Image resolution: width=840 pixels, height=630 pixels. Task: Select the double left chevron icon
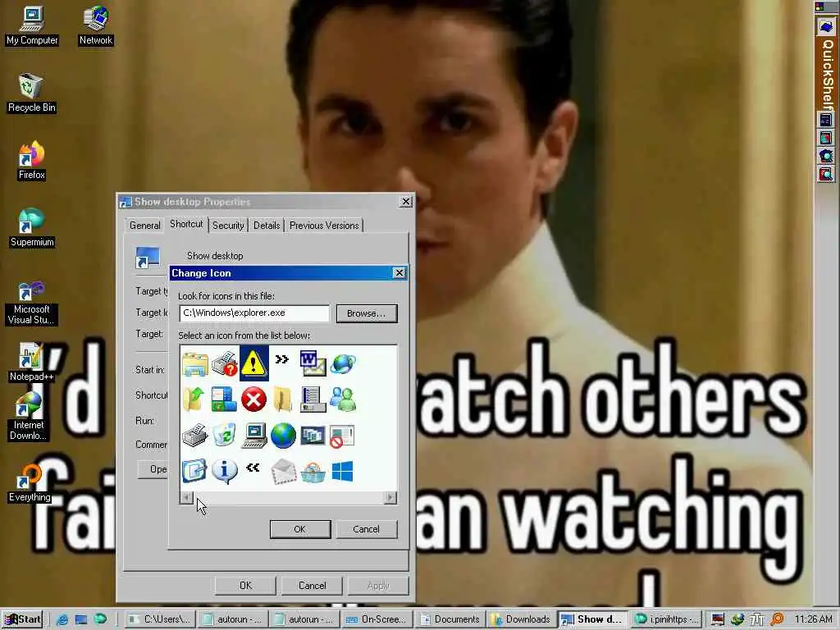[x=253, y=468]
